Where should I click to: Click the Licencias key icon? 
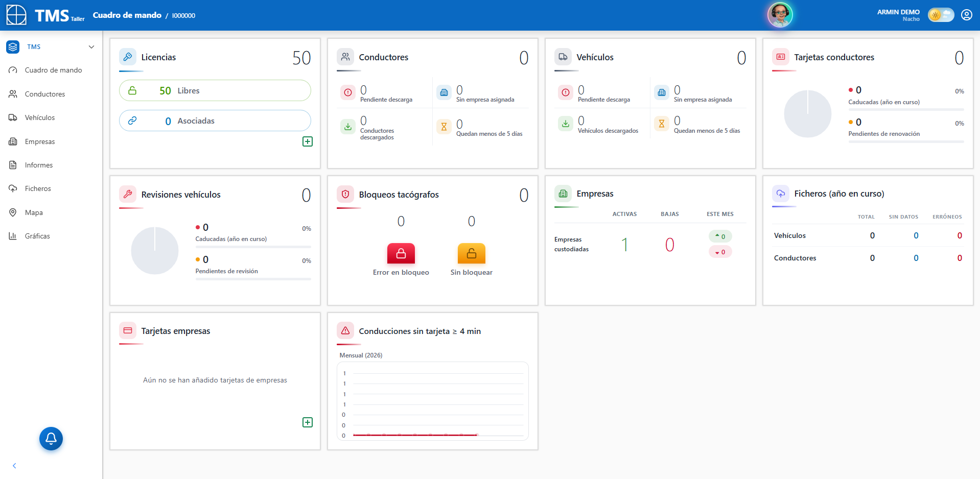coord(128,57)
